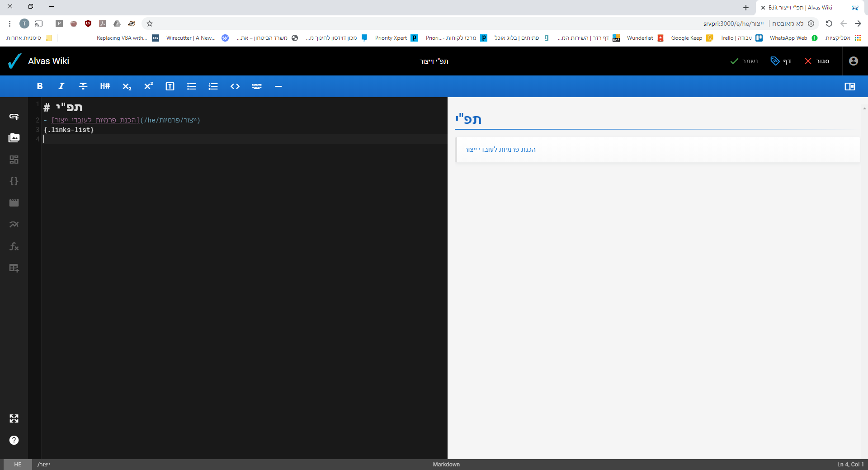
Task: Open the Chrome profile avatar
Action: [x=24, y=23]
